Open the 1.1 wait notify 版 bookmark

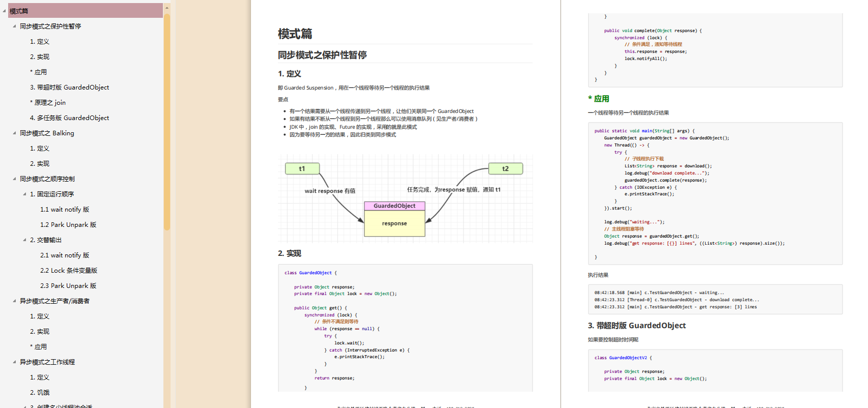65,209
